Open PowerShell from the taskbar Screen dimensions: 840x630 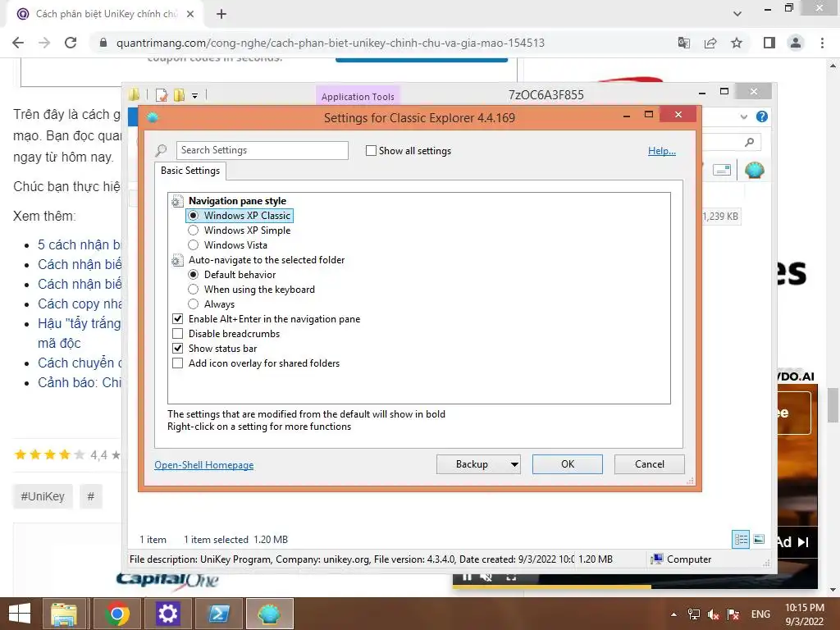tap(218, 614)
